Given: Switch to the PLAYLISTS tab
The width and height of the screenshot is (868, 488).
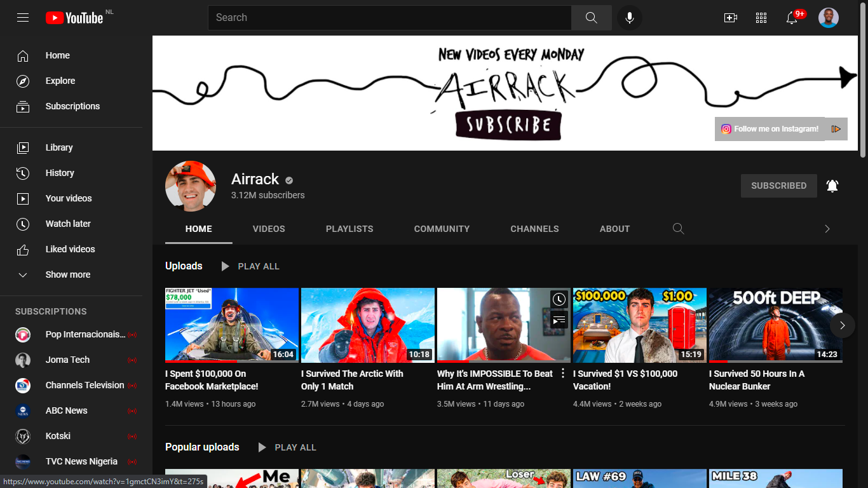Looking at the screenshot, I should 349,229.
